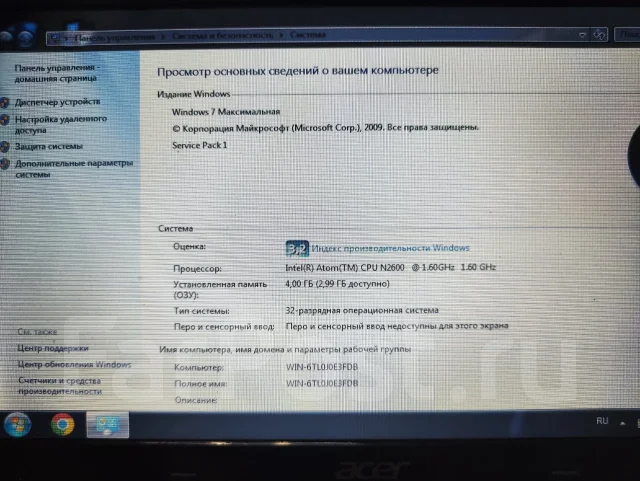Click the 32-разрядная операционная система value

point(362,310)
